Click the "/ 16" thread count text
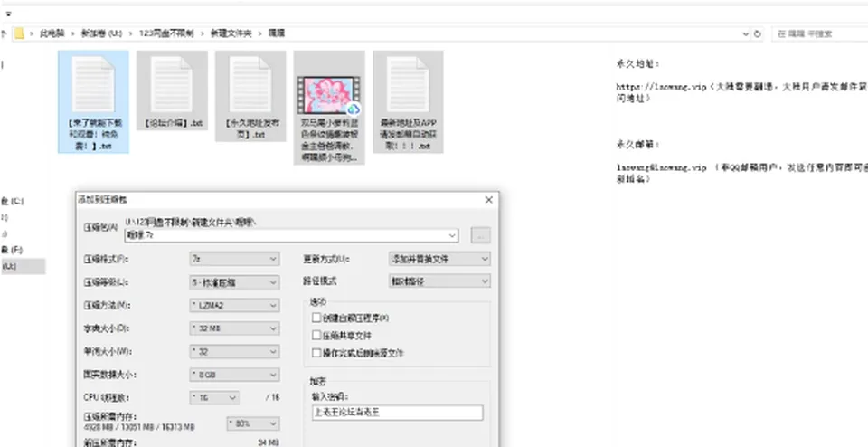 (x=272, y=398)
